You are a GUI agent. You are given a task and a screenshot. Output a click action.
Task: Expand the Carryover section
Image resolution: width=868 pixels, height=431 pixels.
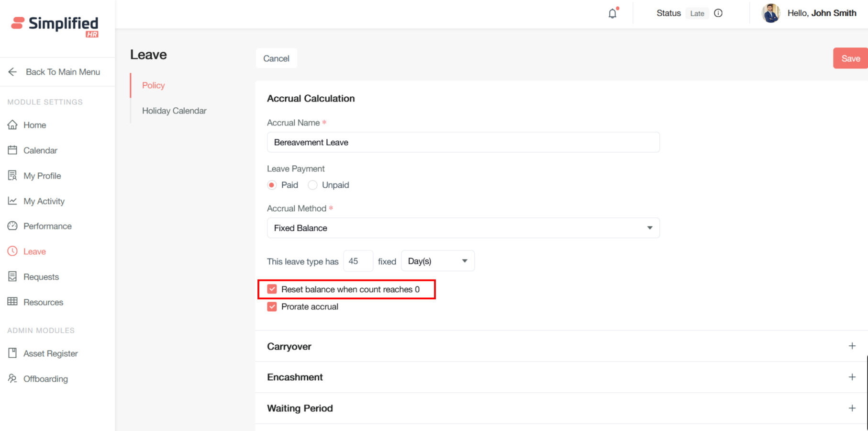click(852, 346)
